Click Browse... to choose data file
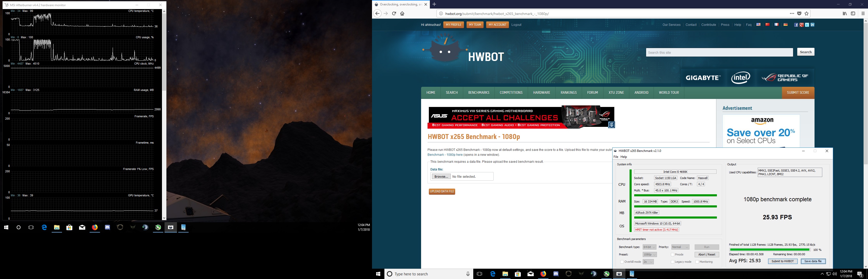Image resolution: width=868 pixels, height=279 pixels. pyautogui.click(x=441, y=176)
